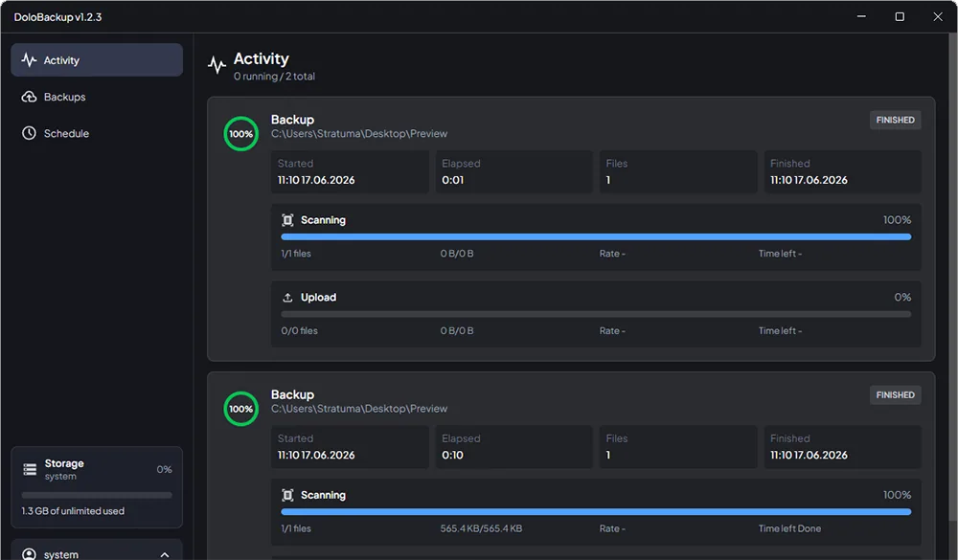The height and width of the screenshot is (560, 958).
Task: Click the empty Upload progress bar
Action: (596, 314)
